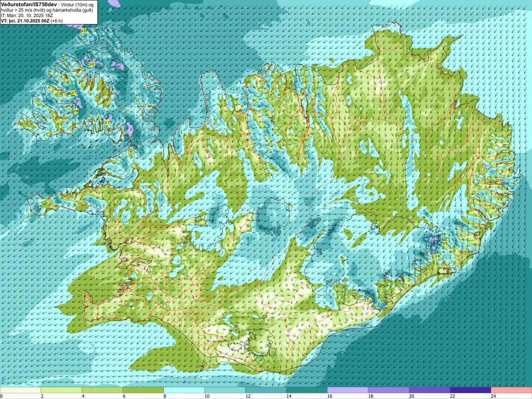
Task: Select the dark teal 14–16 m/s color swatch
Action: [307, 390]
